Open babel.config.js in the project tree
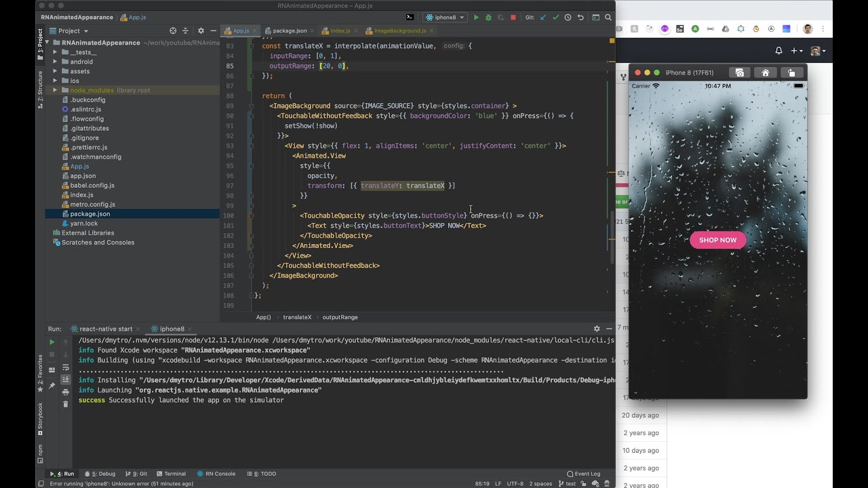Screen dimensions: 868x488 pyautogui.click(x=92, y=185)
